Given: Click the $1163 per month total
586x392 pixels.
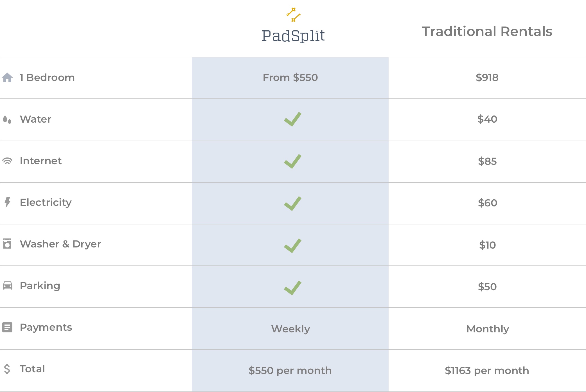Looking at the screenshot, I should [x=487, y=371].
